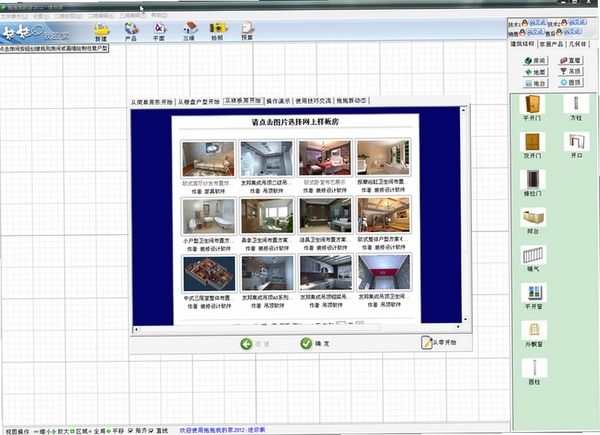The width and height of the screenshot is (600, 435).
Task: Switch to 操作演示 tab
Action: coord(279,101)
